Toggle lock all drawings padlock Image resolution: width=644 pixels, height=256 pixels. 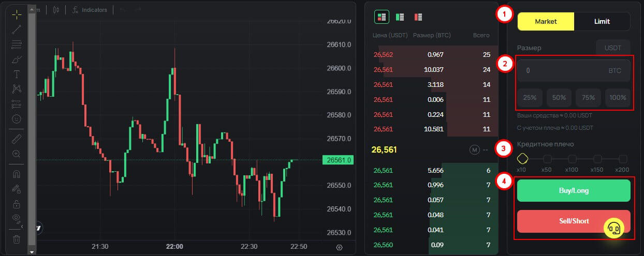pyautogui.click(x=17, y=203)
